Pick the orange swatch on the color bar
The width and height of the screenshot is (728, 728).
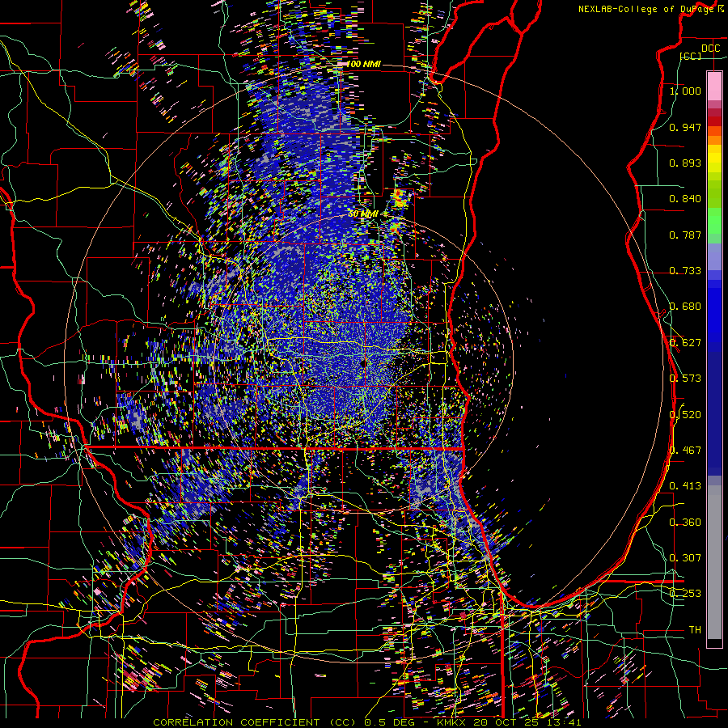click(x=714, y=140)
